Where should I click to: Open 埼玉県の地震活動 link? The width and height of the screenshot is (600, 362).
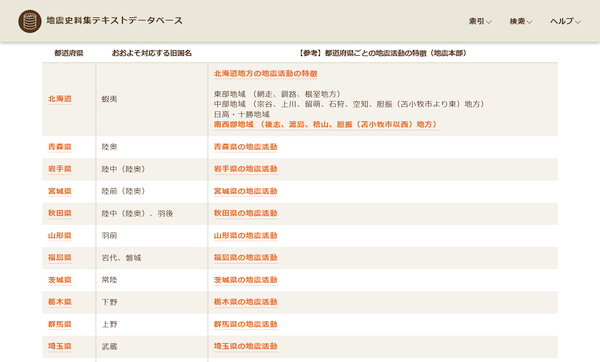pyautogui.click(x=245, y=346)
